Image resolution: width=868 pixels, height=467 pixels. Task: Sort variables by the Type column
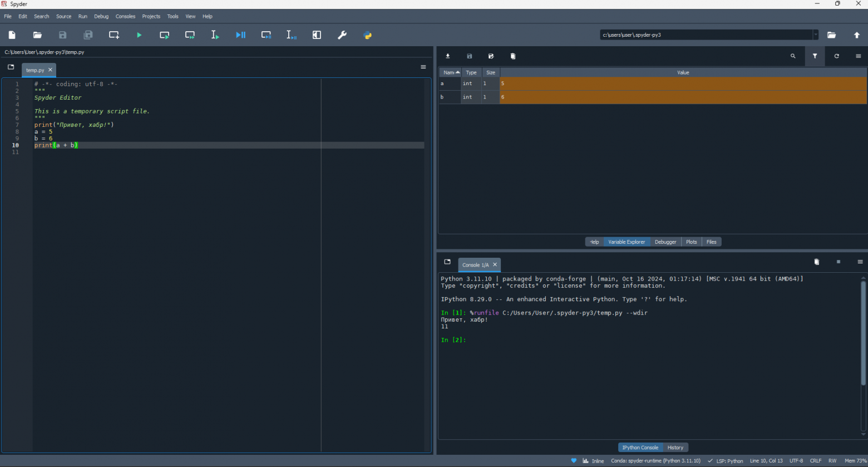click(x=471, y=72)
